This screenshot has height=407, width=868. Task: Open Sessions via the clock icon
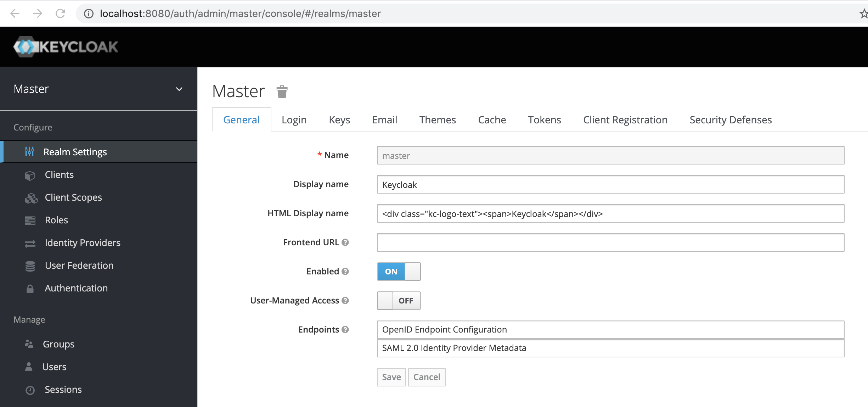30,390
